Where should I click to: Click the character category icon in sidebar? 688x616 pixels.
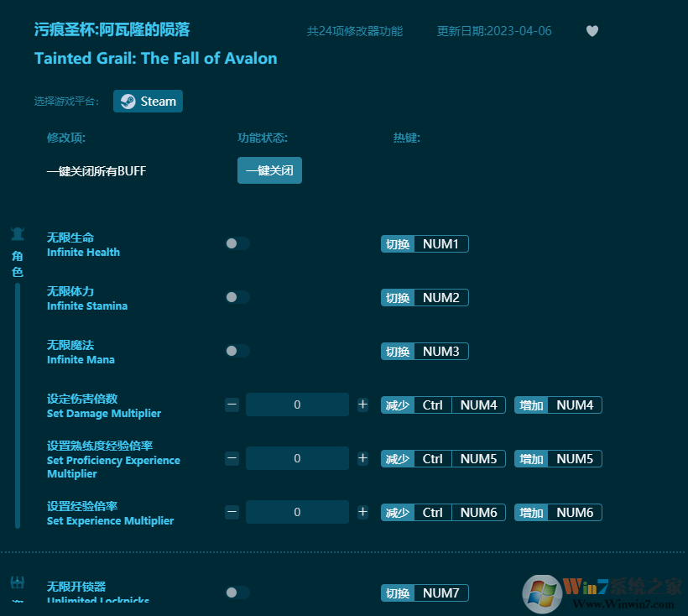pyautogui.click(x=17, y=235)
